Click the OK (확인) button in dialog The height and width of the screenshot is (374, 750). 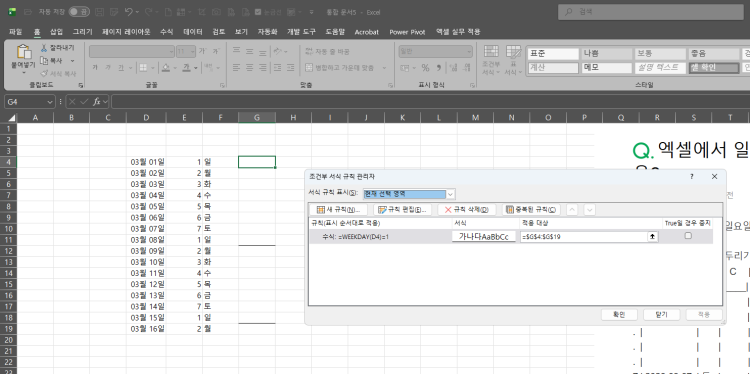click(619, 315)
